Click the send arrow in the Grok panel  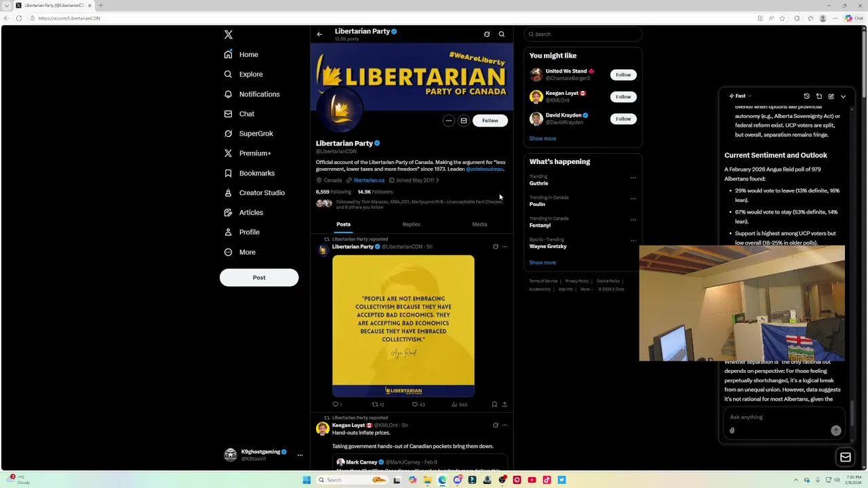(x=836, y=430)
